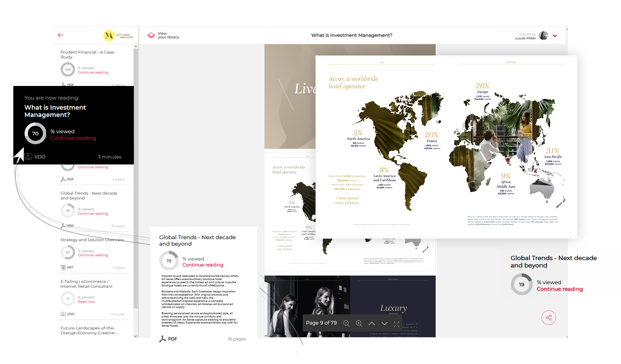Continue reading Global Trends in sidebar
This screenshot has height=364, width=621.
coord(93,214)
